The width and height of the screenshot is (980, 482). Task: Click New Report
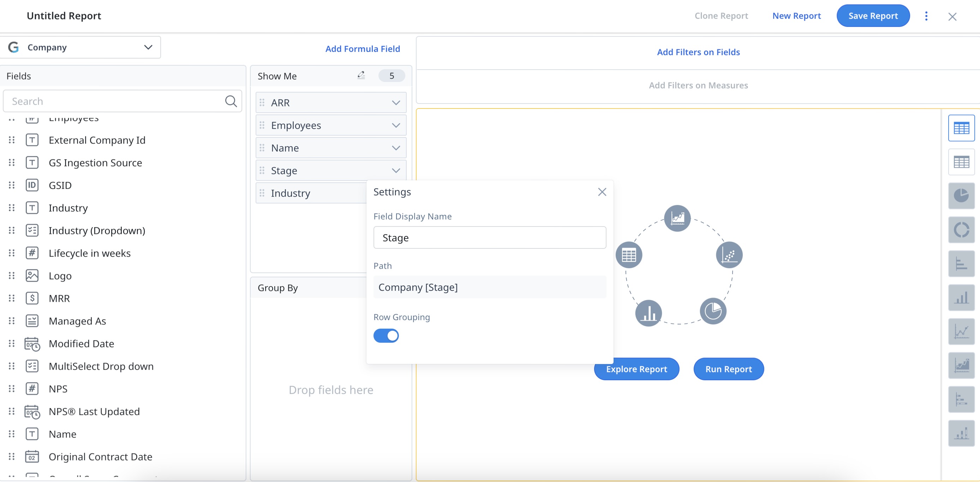[796, 16]
